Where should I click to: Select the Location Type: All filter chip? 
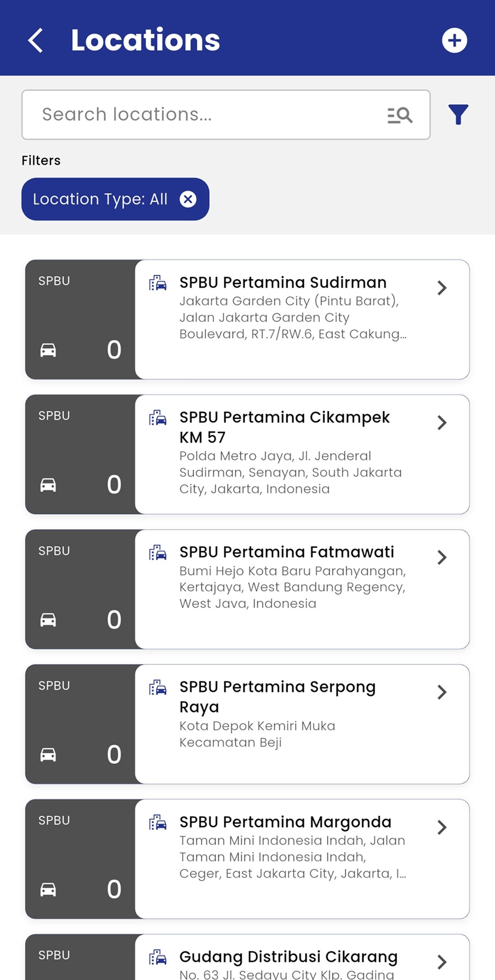click(100, 199)
